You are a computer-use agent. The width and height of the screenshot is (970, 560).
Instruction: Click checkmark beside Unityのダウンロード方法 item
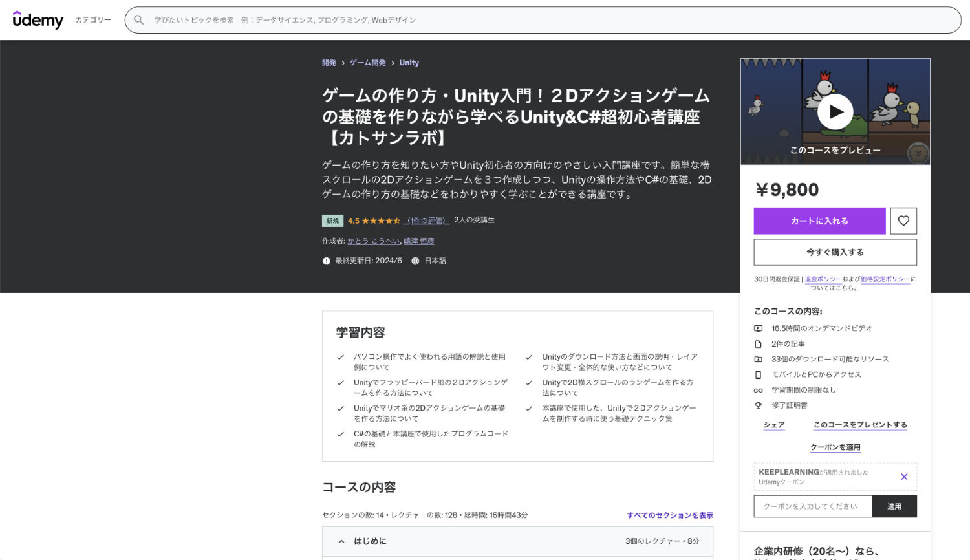pyautogui.click(x=529, y=357)
